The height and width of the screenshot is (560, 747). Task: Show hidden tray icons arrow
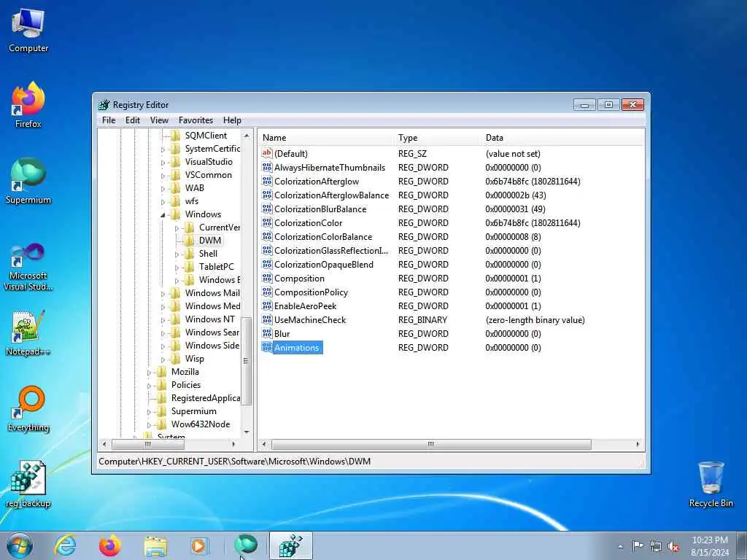(x=620, y=546)
